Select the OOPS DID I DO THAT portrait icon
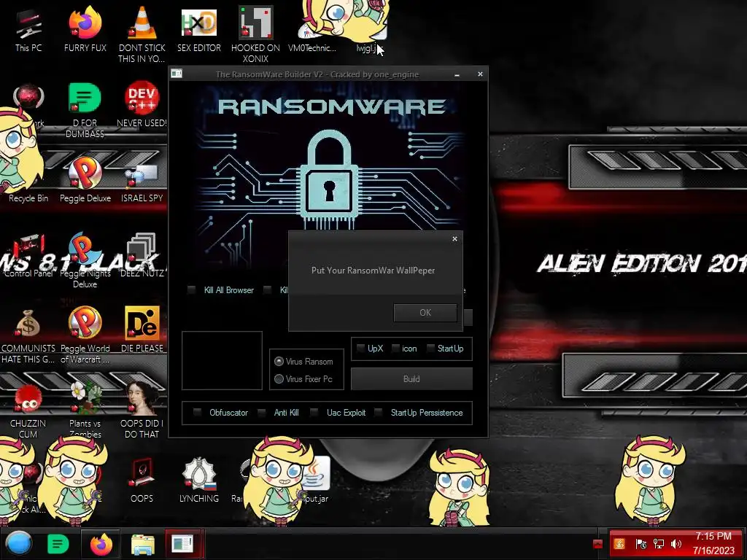 [x=142, y=411]
